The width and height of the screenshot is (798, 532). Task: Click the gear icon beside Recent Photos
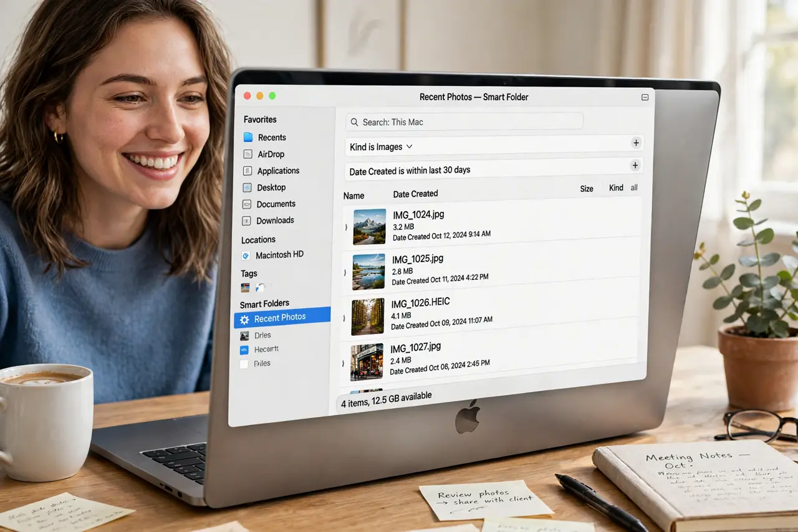coord(244,320)
